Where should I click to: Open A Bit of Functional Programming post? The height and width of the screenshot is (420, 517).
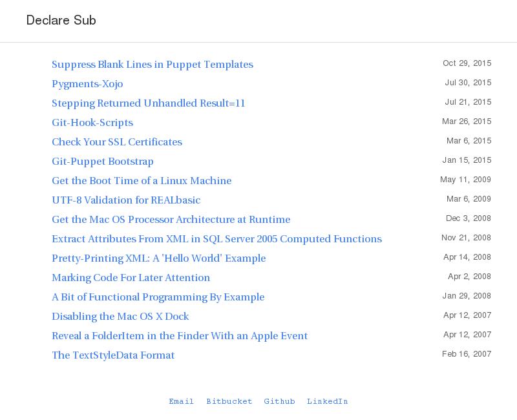(x=158, y=297)
